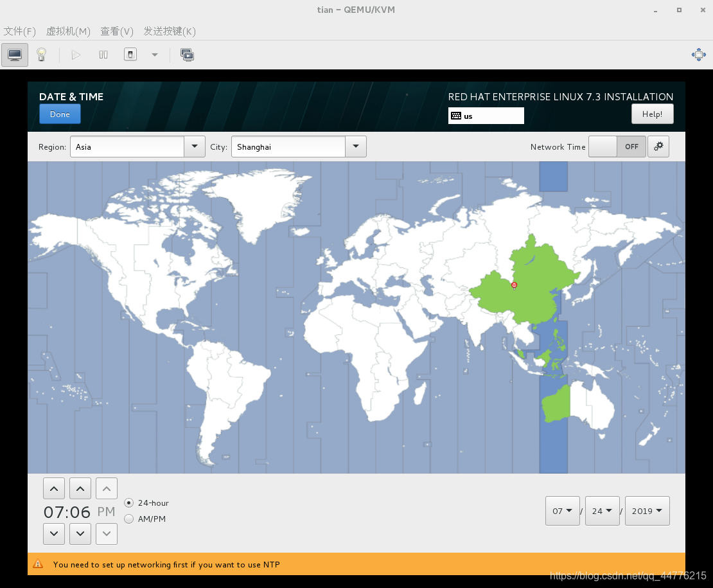713x588 pixels.
Task: Shut down the virtual machine icon
Action: 130,55
